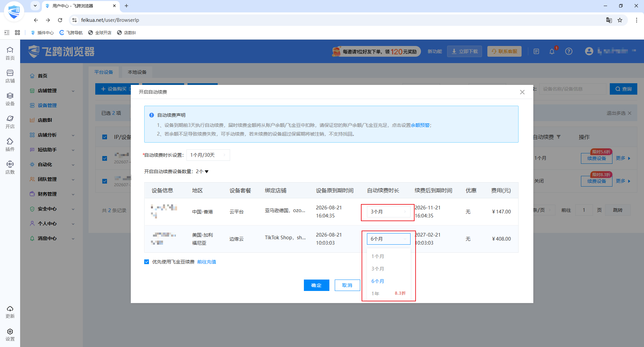
Task: Open the 飞跨导航 bookmark
Action: [71, 33]
